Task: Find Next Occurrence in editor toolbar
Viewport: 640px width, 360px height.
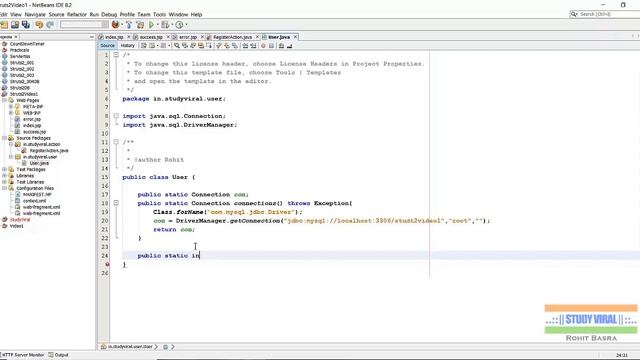Action: 193,46
